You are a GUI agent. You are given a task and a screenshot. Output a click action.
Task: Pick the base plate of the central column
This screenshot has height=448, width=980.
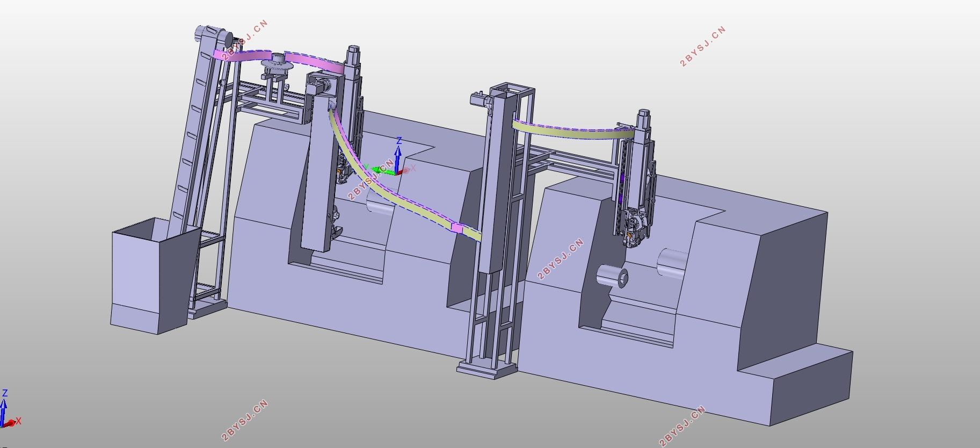[487, 370]
